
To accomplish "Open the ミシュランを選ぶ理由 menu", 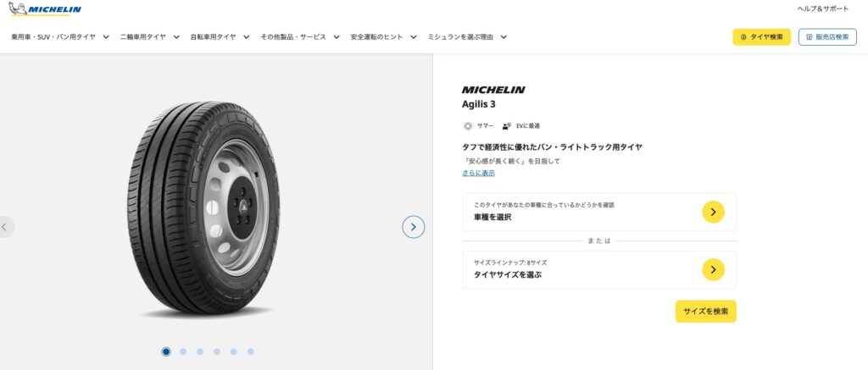I will click(x=467, y=37).
